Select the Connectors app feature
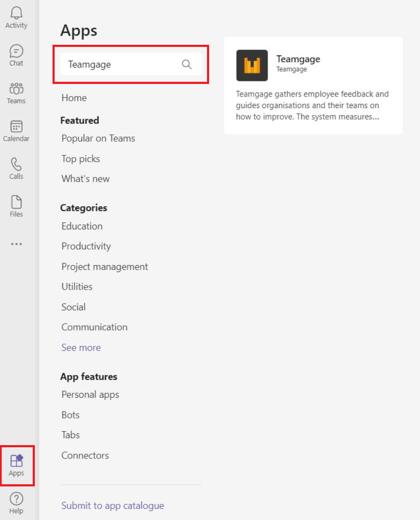 tap(85, 455)
